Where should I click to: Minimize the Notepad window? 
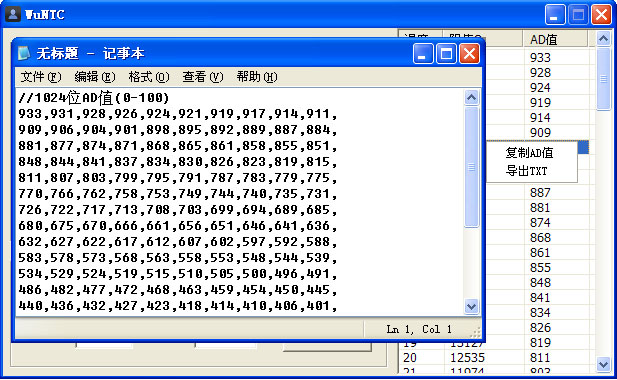tap(423, 53)
